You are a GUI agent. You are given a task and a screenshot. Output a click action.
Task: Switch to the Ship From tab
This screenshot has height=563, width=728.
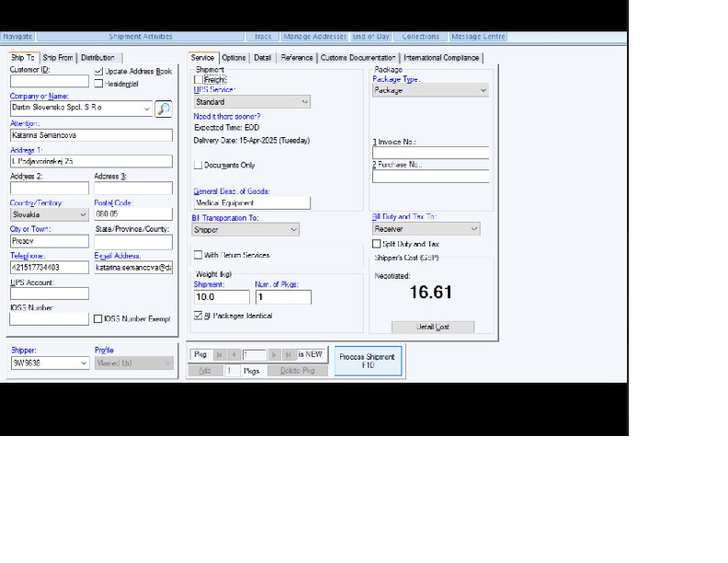tap(58, 58)
